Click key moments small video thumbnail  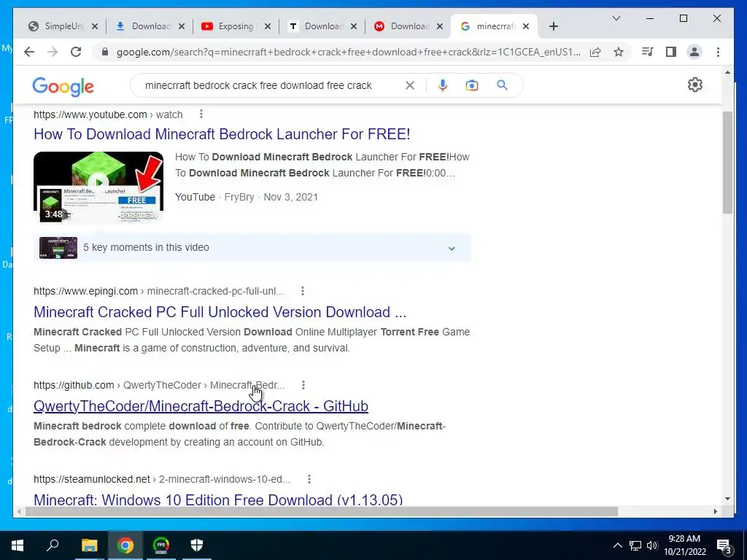click(x=58, y=248)
